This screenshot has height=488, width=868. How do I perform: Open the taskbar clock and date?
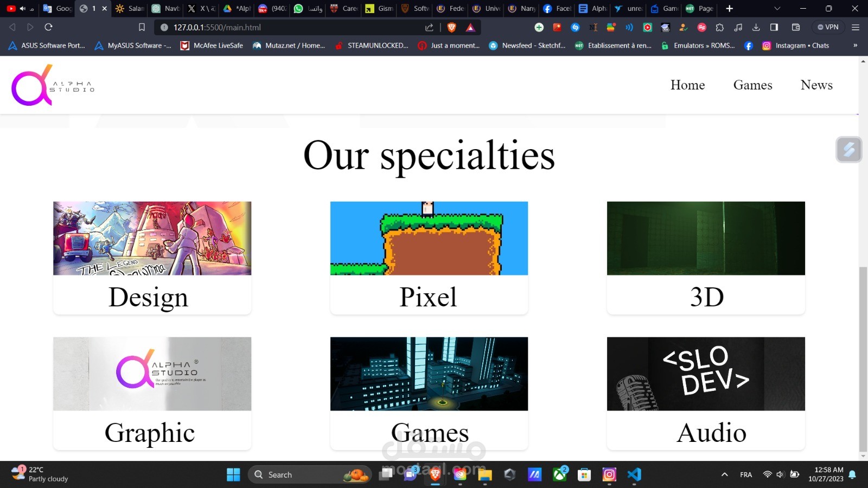[x=826, y=474]
